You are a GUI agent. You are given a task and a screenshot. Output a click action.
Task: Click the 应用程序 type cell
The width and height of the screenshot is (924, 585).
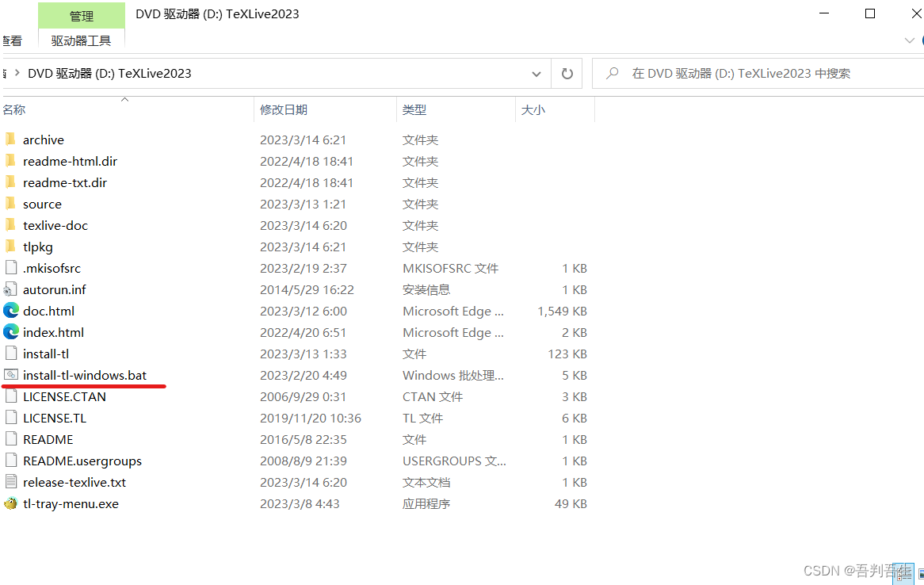426,503
